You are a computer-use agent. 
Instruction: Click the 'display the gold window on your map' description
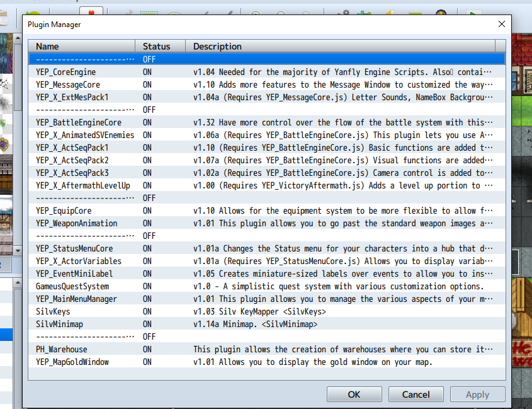(x=313, y=362)
